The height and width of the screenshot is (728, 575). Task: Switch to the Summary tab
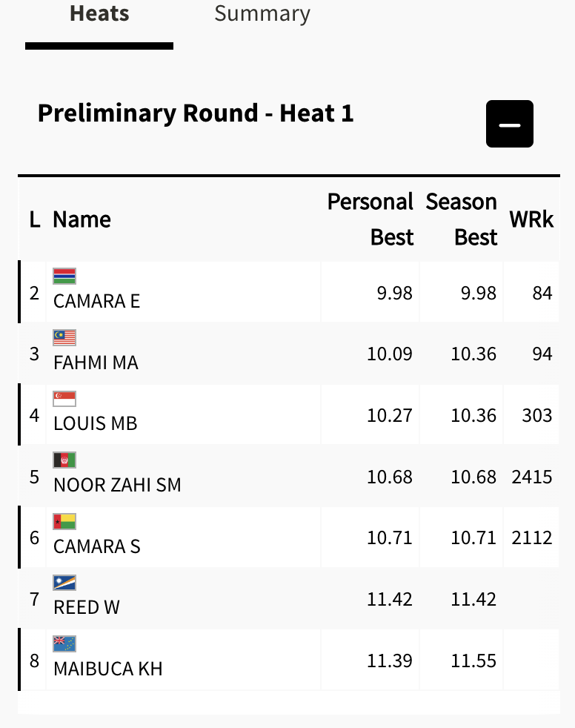(x=262, y=13)
